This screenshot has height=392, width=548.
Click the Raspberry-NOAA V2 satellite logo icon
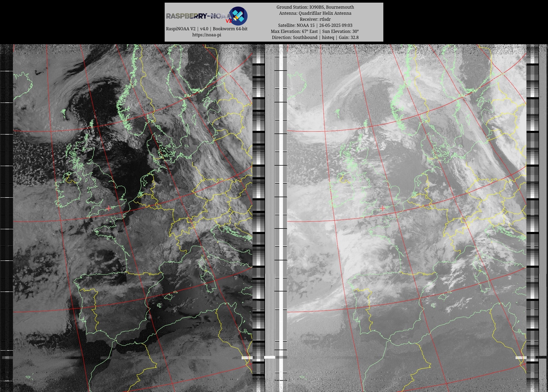click(238, 16)
